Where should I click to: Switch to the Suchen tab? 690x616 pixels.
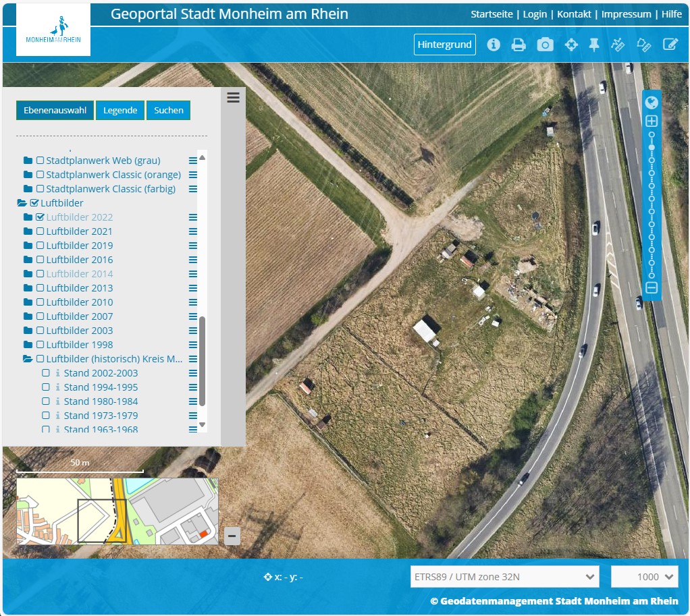pos(169,110)
